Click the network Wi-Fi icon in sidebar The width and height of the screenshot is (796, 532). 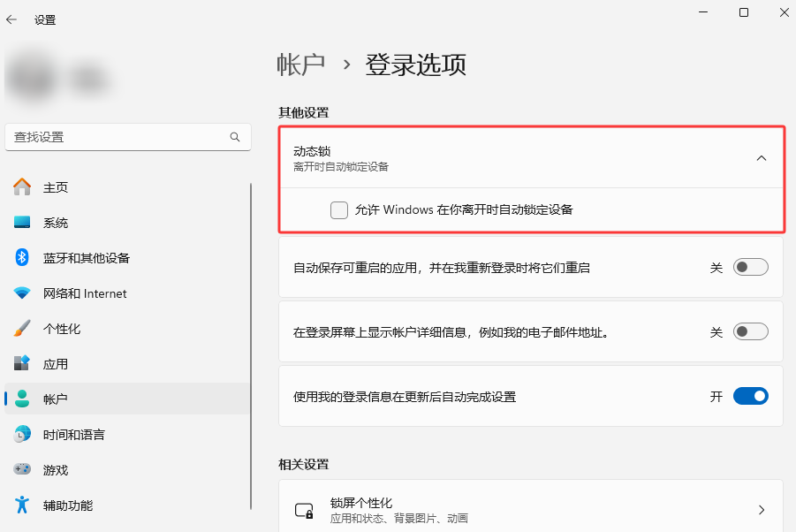tap(22, 293)
